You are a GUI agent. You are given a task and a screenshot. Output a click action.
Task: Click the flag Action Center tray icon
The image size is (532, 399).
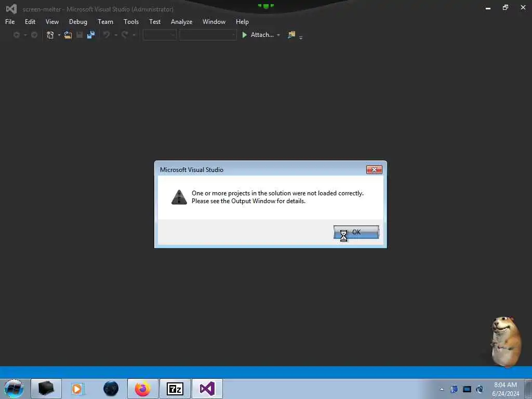tap(454, 389)
